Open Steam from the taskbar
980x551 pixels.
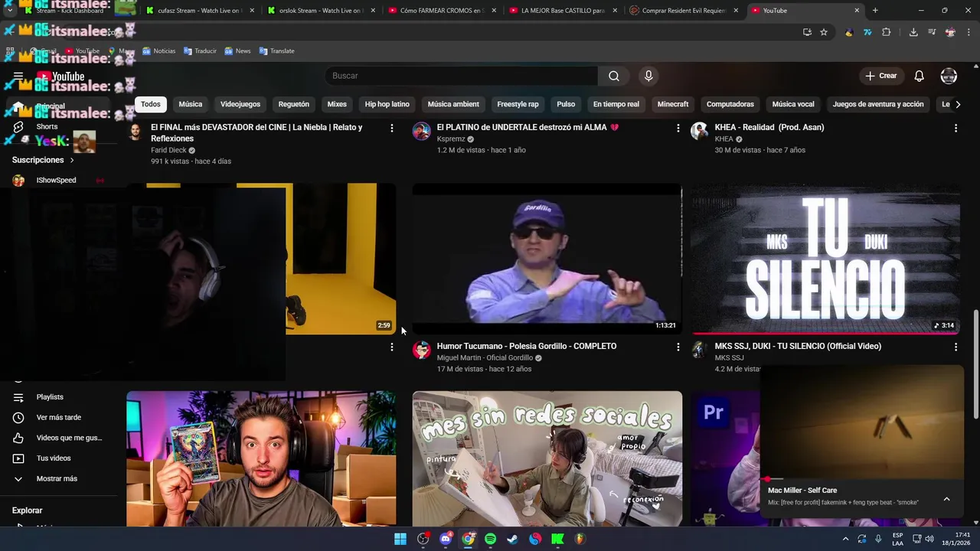tap(512, 539)
